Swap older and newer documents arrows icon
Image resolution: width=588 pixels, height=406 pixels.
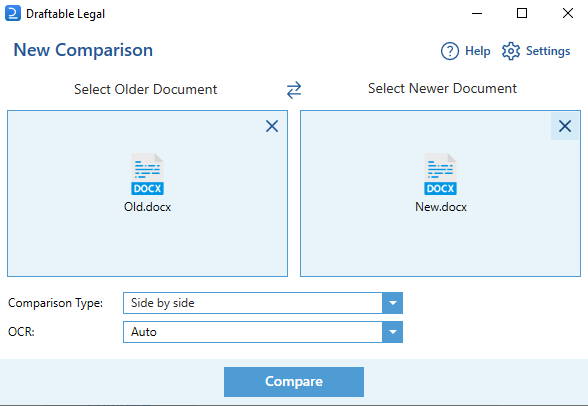coord(294,90)
